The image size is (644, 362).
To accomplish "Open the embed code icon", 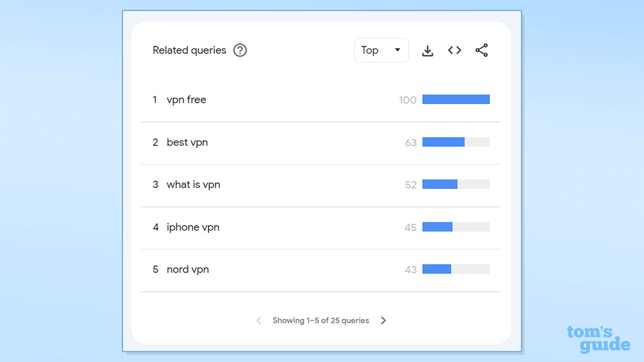I will [x=454, y=50].
